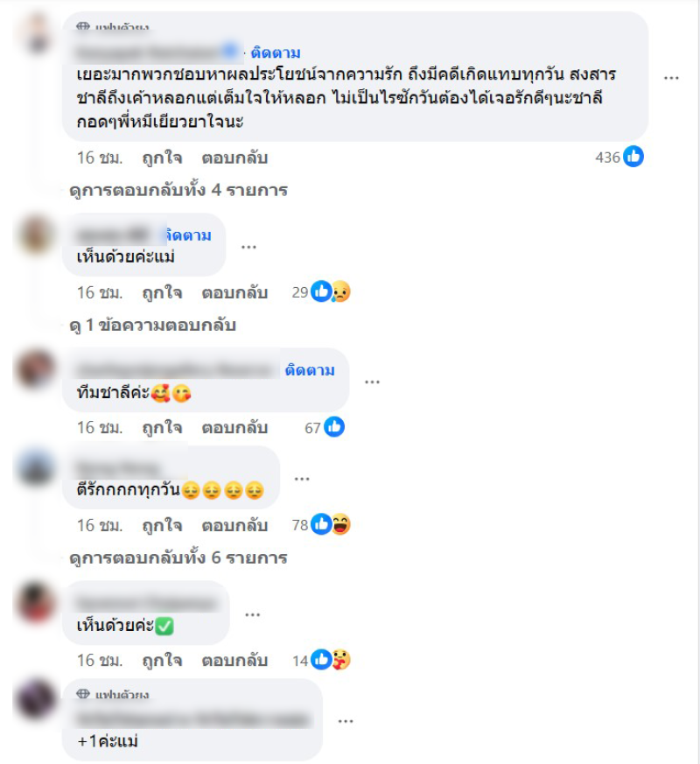
Task: Expand ดูการตอบกลับทั้ง 4 รายการ replies
Action: tap(178, 190)
